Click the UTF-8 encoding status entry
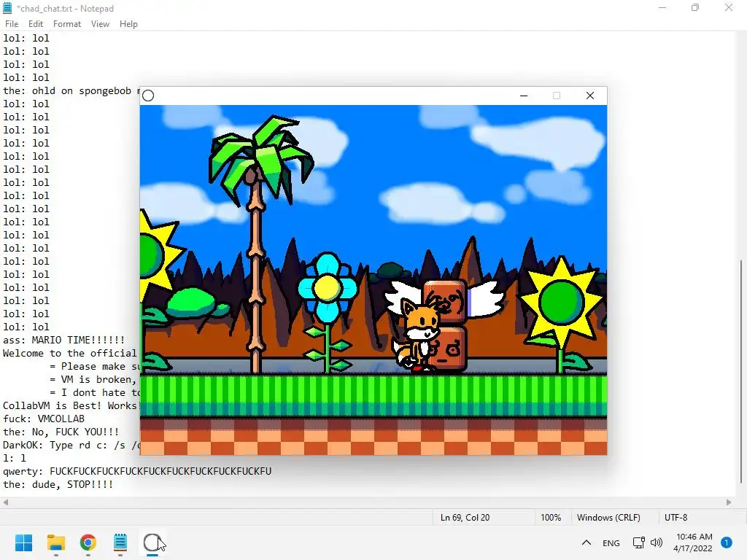747x560 pixels. coord(676,518)
